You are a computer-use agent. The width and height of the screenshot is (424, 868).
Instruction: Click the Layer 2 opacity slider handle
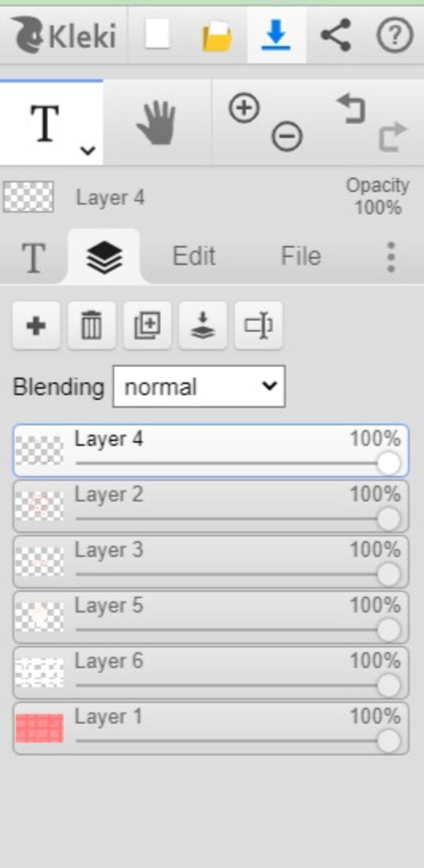389,518
